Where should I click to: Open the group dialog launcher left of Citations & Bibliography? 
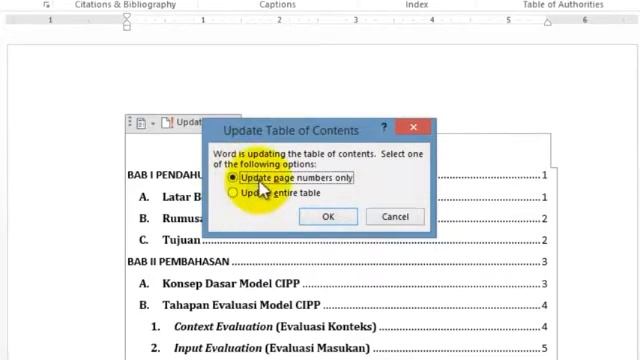[x=46, y=5]
